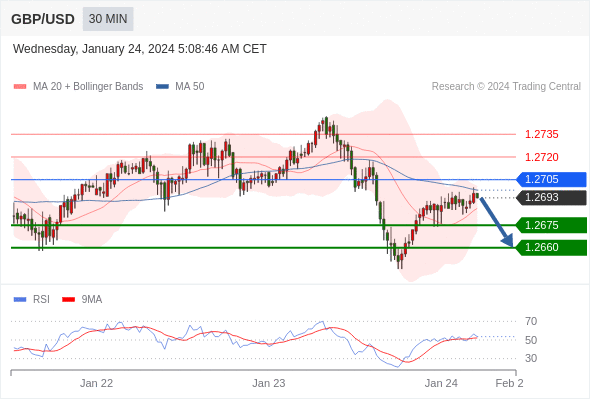The image size is (590, 400).
Task: Select the blue 1.2705 pivot price tag
Action: (x=551, y=179)
